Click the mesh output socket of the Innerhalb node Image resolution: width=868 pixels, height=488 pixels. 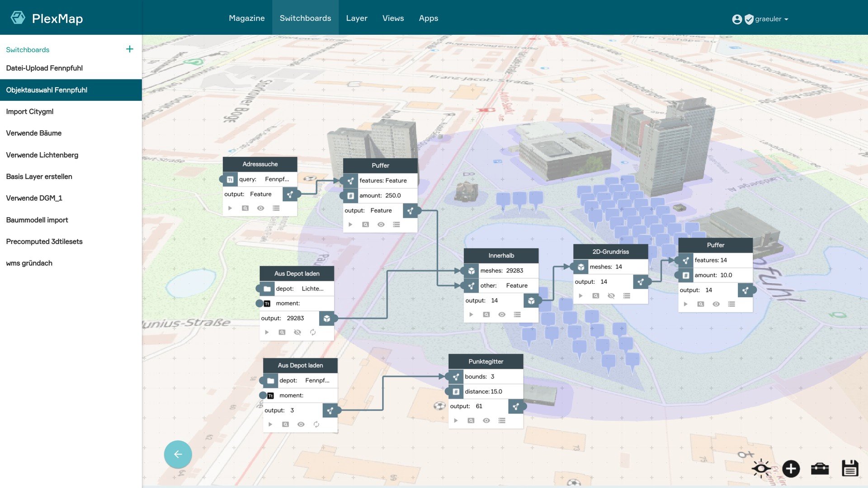pos(532,301)
